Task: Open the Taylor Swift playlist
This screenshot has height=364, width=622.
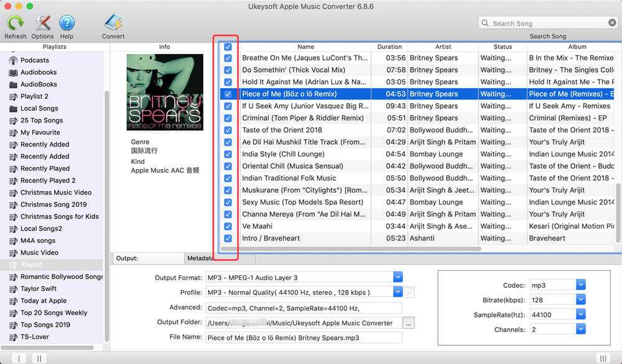Action: coord(39,289)
